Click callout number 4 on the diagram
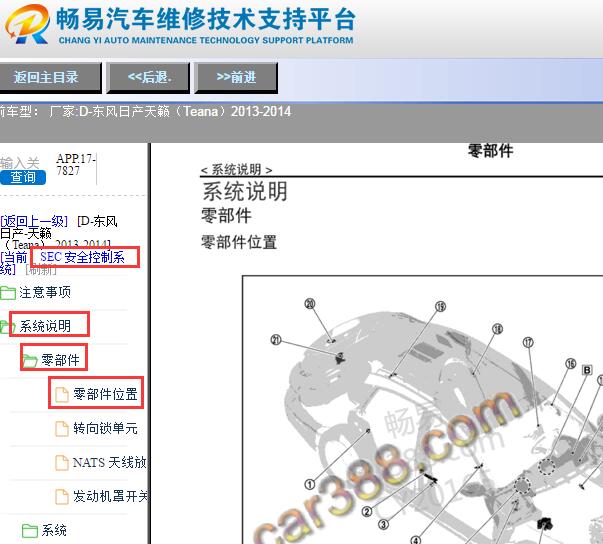Image resolution: width=603 pixels, height=544 pixels. pos(416,540)
